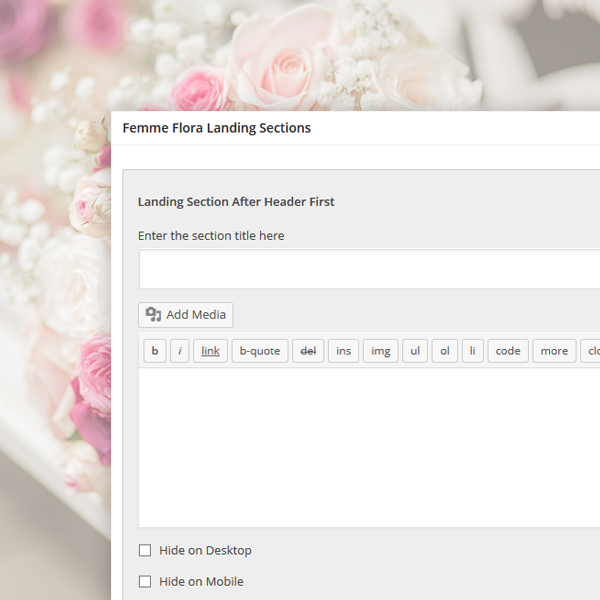Insert a blockquote with b-quote
This screenshot has height=600, width=600.
tap(260, 351)
